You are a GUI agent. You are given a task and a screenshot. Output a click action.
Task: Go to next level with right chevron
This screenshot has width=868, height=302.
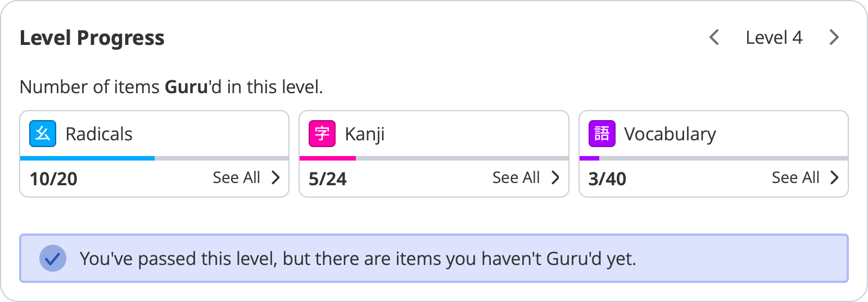coord(834,38)
